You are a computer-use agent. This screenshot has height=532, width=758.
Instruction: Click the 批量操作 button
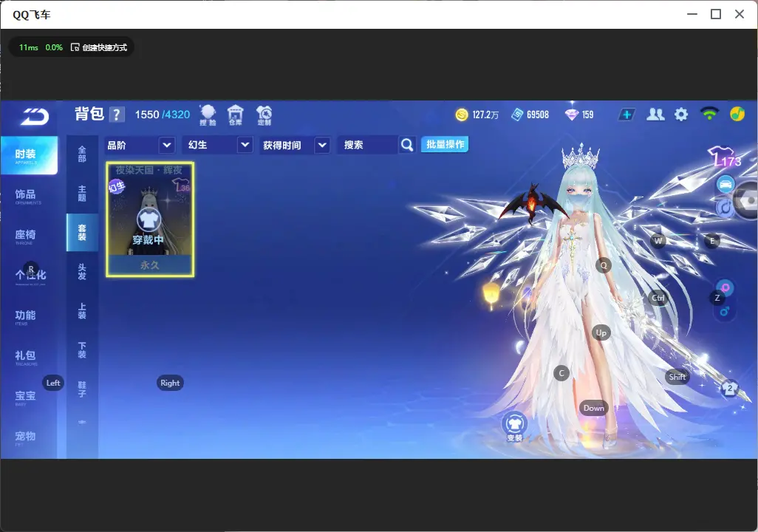tap(445, 144)
